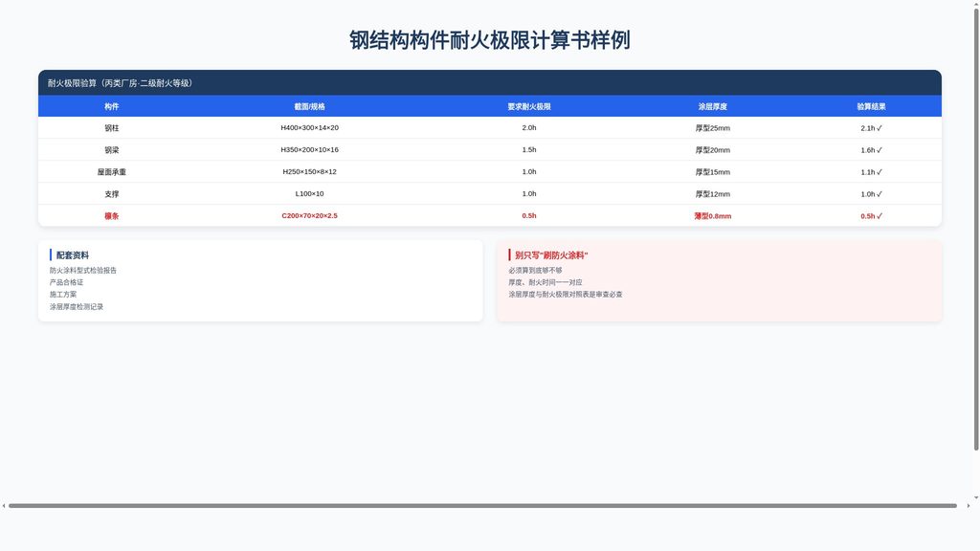Click the H350×200×10×16 section cell
980x551 pixels.
click(309, 149)
